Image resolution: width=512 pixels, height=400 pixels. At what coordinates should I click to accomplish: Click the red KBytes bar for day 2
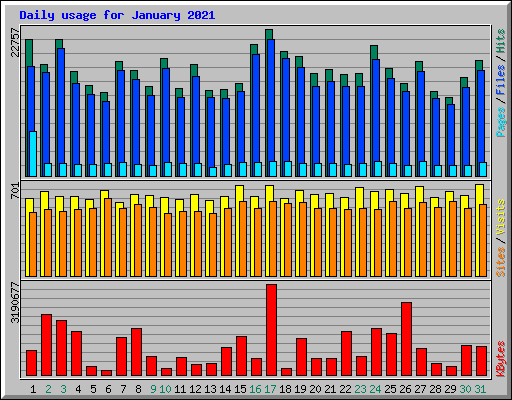[46, 345]
